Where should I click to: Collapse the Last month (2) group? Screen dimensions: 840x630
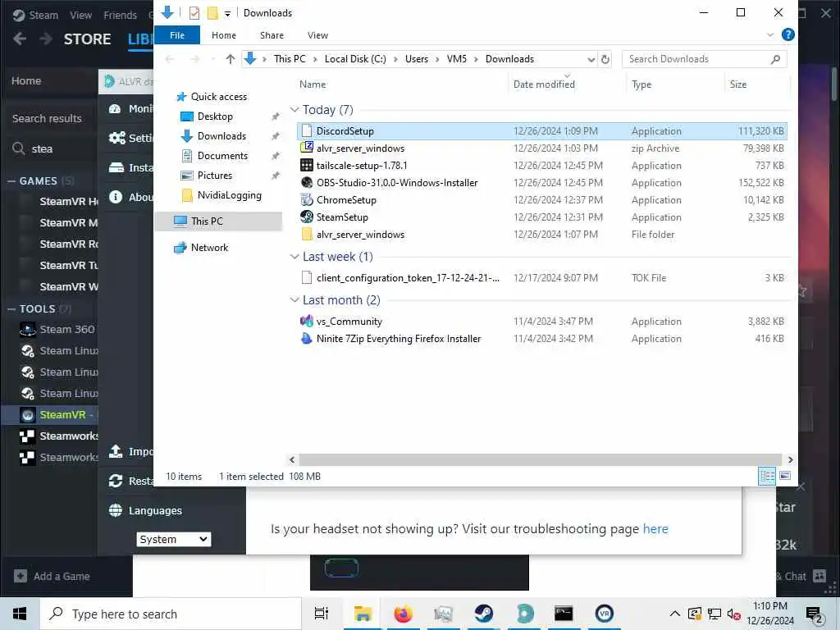[x=294, y=300]
